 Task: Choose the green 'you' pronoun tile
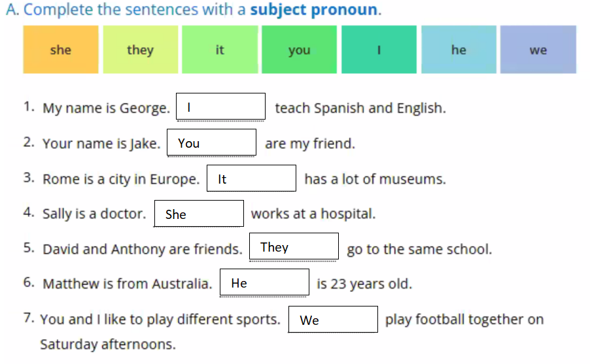299,50
